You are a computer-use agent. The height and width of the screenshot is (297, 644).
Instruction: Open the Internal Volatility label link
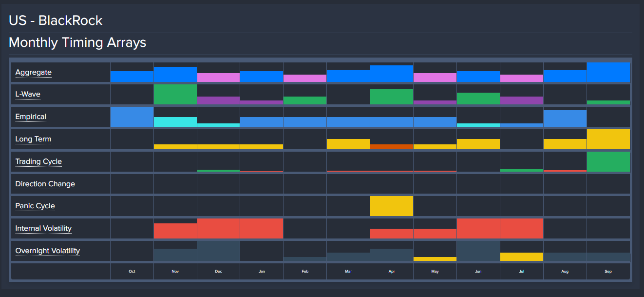[x=43, y=228]
